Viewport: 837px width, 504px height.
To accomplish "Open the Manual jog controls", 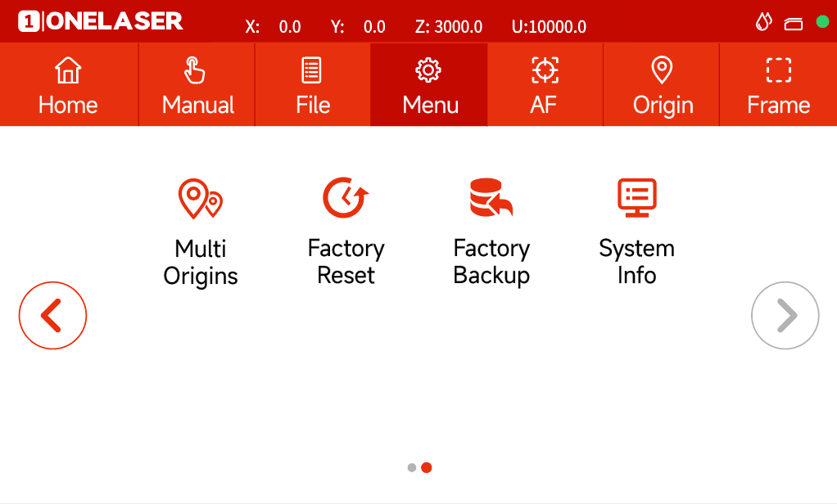I will coord(197,84).
